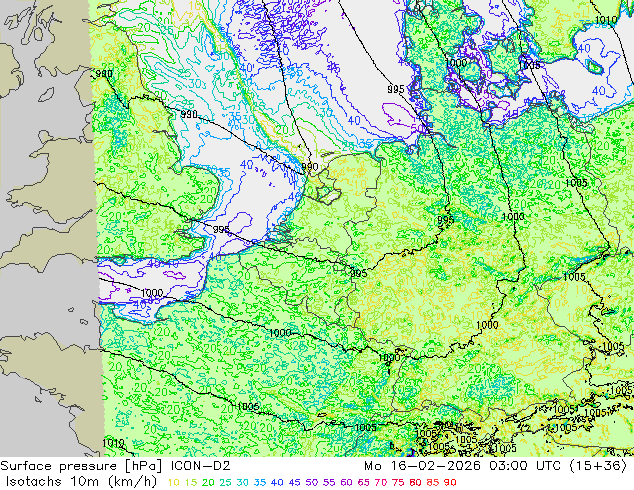This screenshot has height=490, width=634.
Task: Pick the green 20 legend value
Action: tap(208, 482)
